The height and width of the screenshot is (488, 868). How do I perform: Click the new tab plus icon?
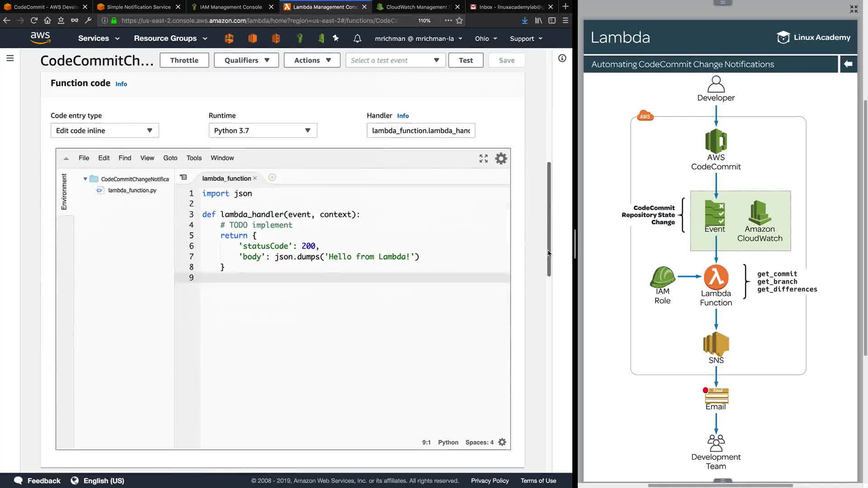click(x=565, y=7)
